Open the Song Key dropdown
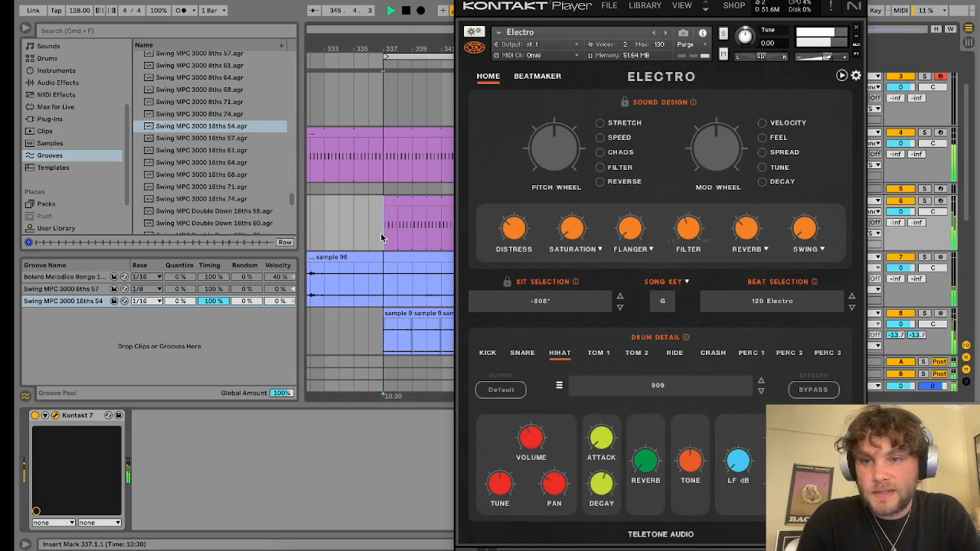The width and height of the screenshot is (980, 551). coord(666,282)
